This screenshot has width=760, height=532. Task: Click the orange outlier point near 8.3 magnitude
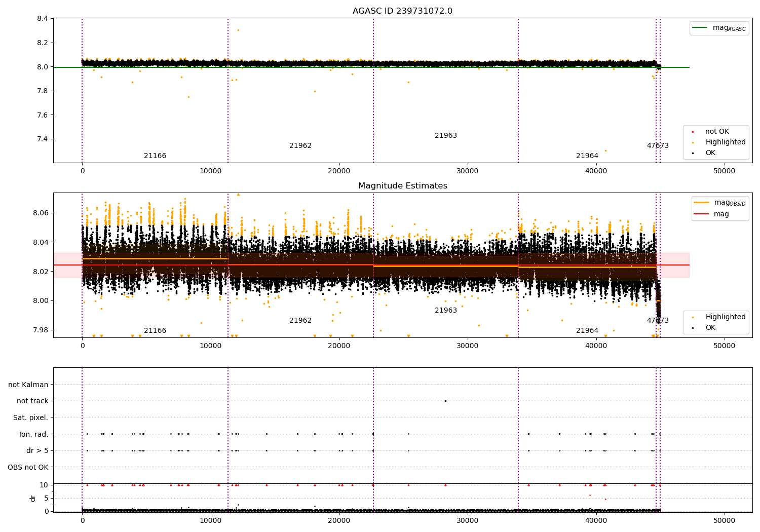238,30
